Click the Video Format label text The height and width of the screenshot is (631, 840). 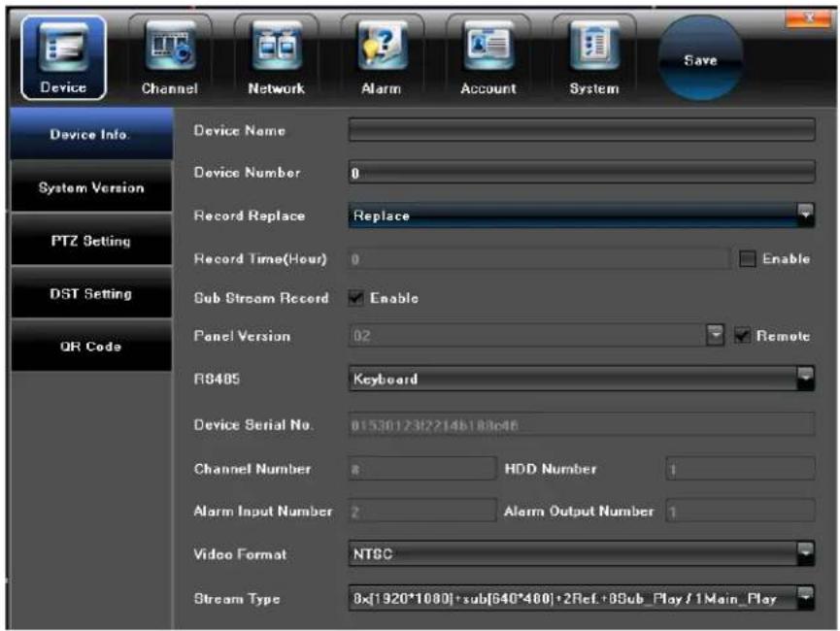point(240,554)
